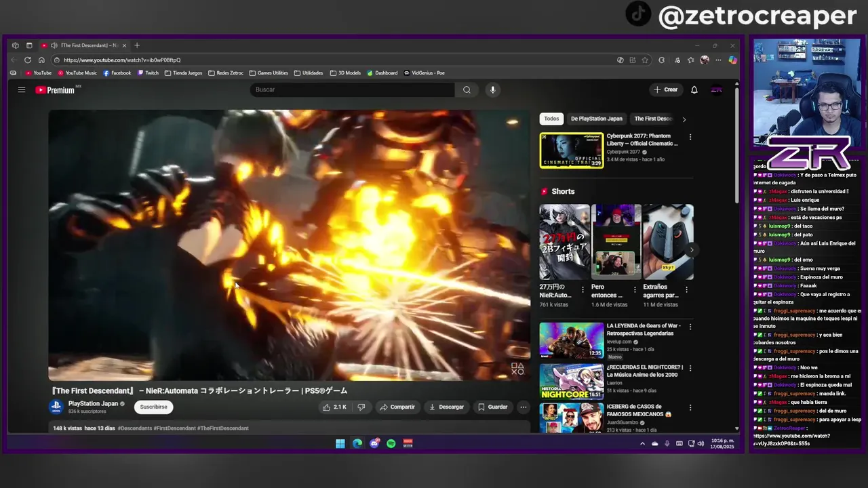868x488 pixels.
Task: Open the Utilidades bookmarks folder
Action: (x=309, y=73)
